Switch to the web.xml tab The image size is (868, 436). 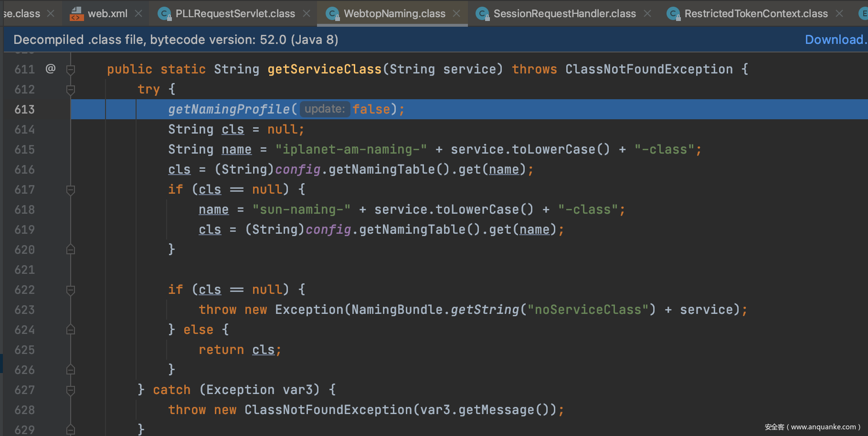pyautogui.click(x=107, y=13)
